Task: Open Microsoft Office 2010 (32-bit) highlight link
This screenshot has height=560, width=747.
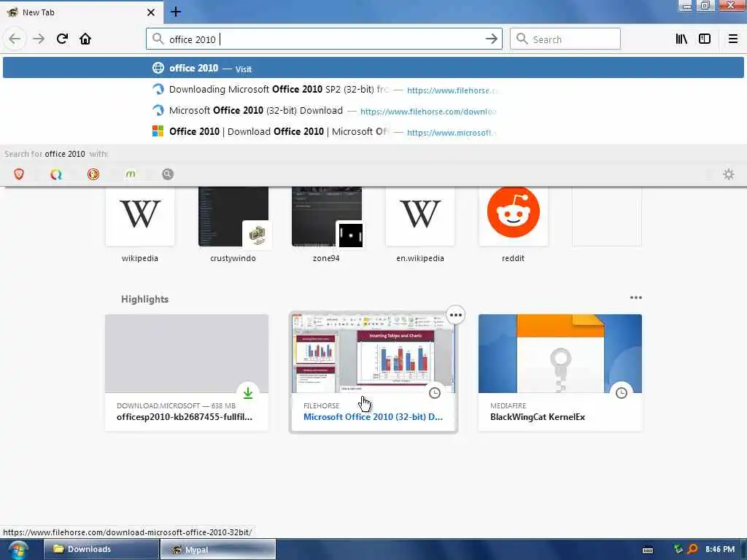Action: tap(373, 416)
